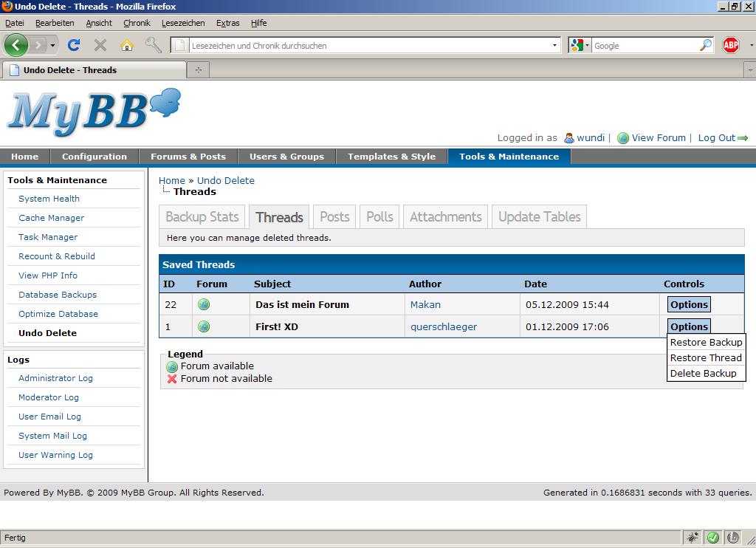The height and width of the screenshot is (548, 756).
Task: Open the history dropdown beside forward arrow
Action: point(52,45)
